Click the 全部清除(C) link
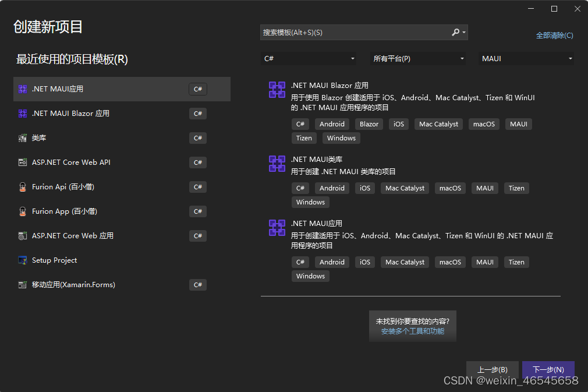This screenshot has width=588, height=392. pyautogui.click(x=554, y=36)
